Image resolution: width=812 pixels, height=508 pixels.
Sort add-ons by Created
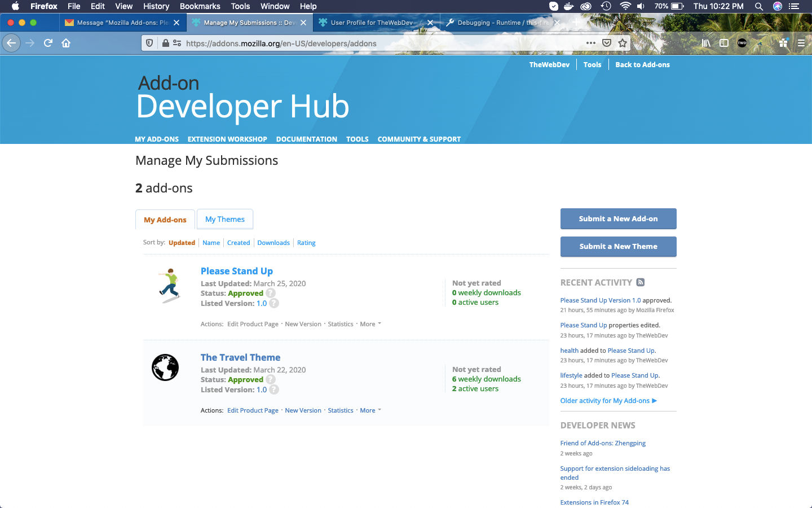239,243
